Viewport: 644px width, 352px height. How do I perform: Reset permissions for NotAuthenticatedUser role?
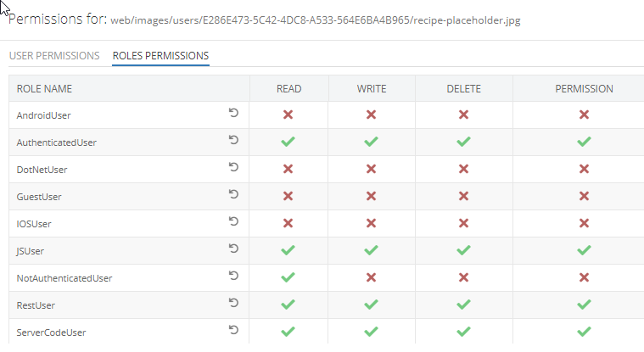click(233, 275)
